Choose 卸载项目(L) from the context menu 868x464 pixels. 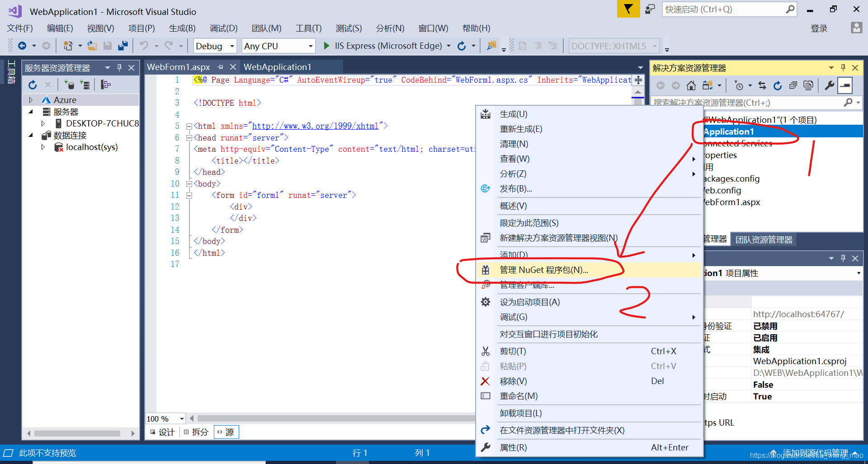[589, 413]
